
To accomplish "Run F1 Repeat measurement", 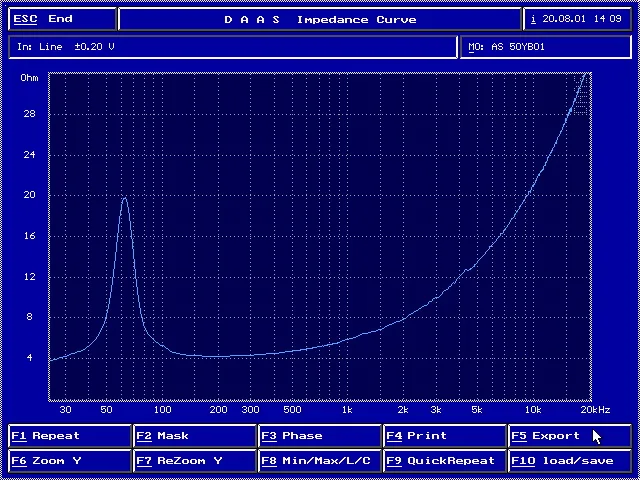I will point(69,436).
